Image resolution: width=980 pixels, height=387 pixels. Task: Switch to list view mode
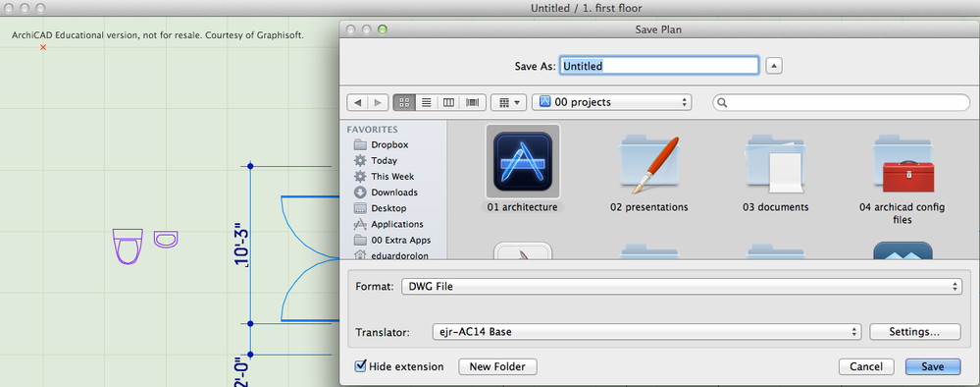(x=427, y=102)
